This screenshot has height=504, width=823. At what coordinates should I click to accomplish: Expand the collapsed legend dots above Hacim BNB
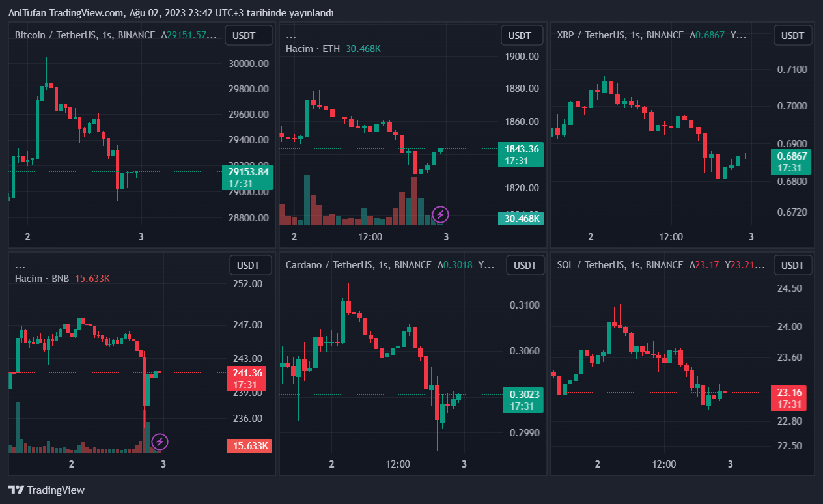[20, 266]
